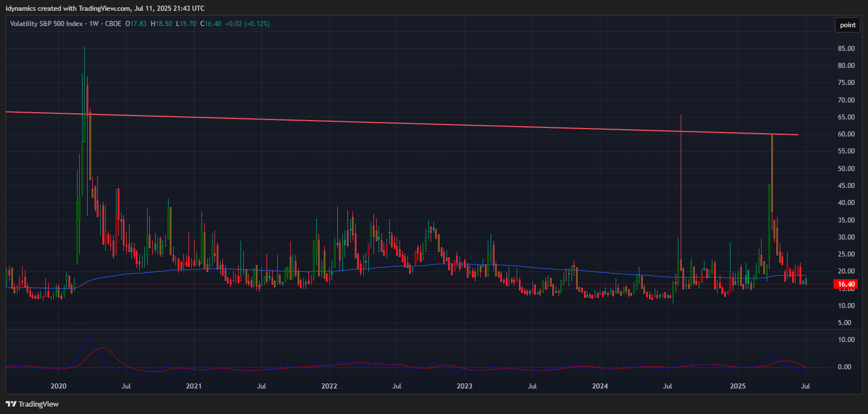Viewport: 868px width, 414px height.
Task: Click the Jul label right of 2025
Action: tap(806, 386)
